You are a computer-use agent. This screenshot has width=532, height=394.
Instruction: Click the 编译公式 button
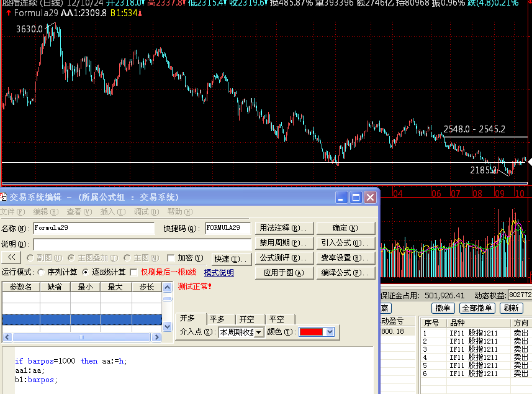[345, 273]
